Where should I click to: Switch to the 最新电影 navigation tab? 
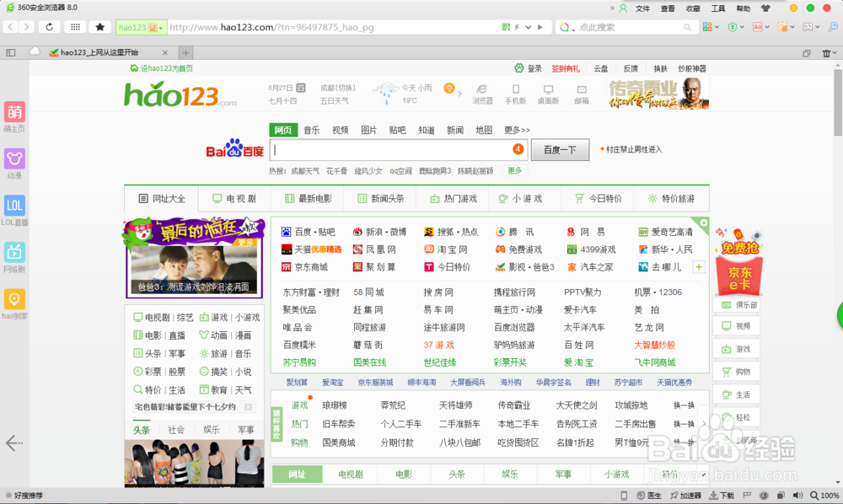(309, 199)
